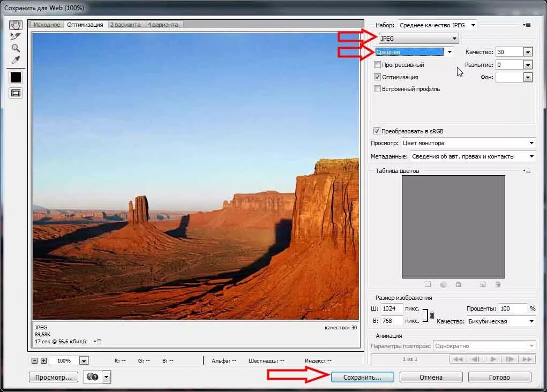Click the Просмотр... button

[x=54, y=378]
